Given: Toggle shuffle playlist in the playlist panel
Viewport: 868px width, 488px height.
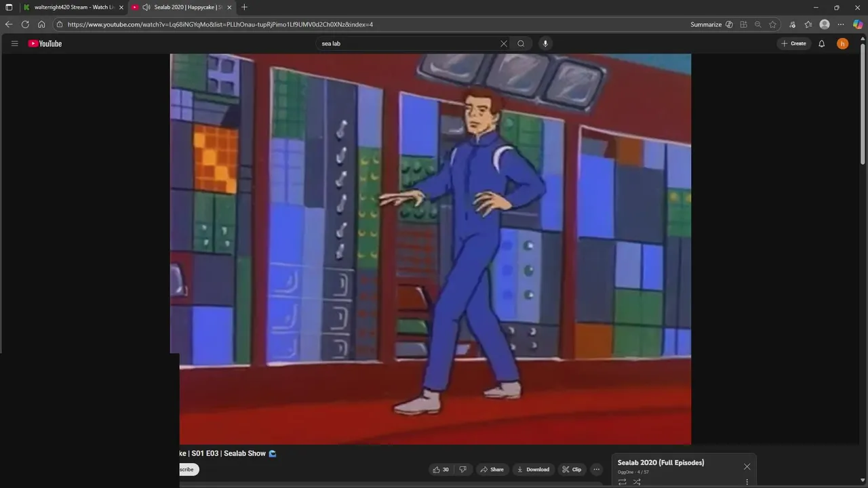Looking at the screenshot, I should pos(637,482).
